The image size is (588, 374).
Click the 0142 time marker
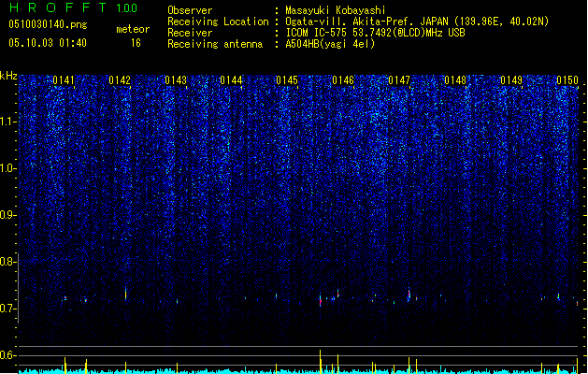click(120, 80)
